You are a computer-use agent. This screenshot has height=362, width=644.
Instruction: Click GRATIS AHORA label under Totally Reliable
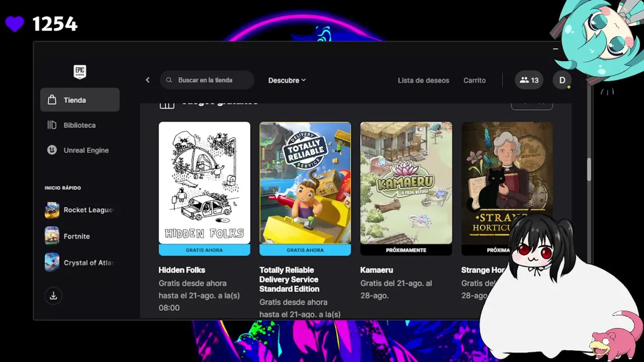point(305,250)
